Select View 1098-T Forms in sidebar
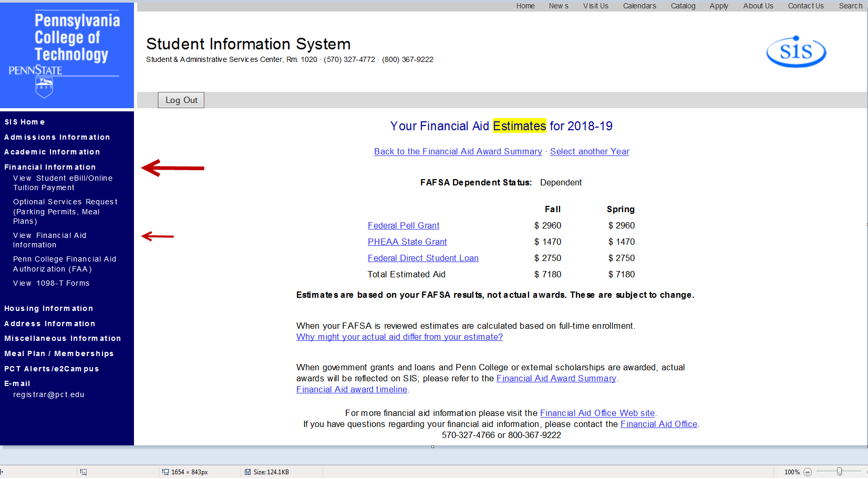Screen dimensions: 868x479 click(x=51, y=283)
